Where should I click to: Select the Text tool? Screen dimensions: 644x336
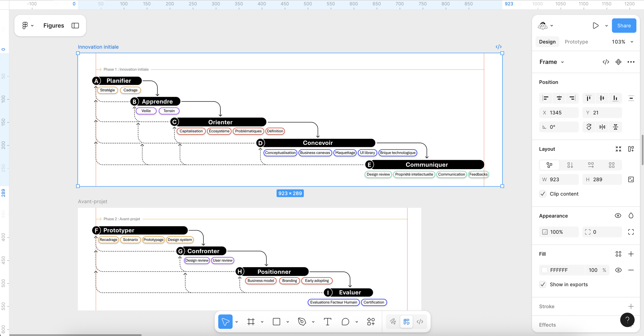click(327, 322)
